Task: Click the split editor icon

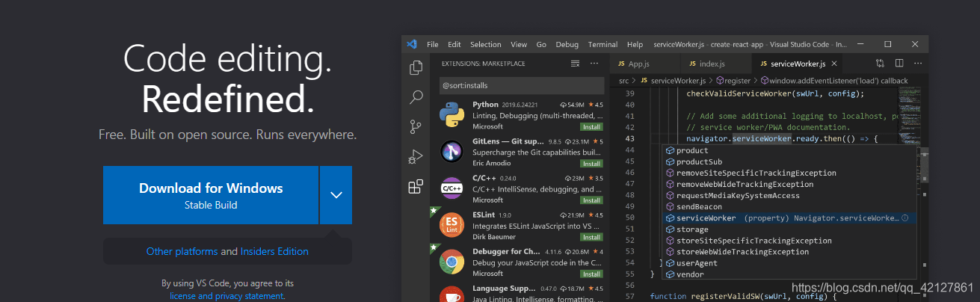Action: pos(899,64)
